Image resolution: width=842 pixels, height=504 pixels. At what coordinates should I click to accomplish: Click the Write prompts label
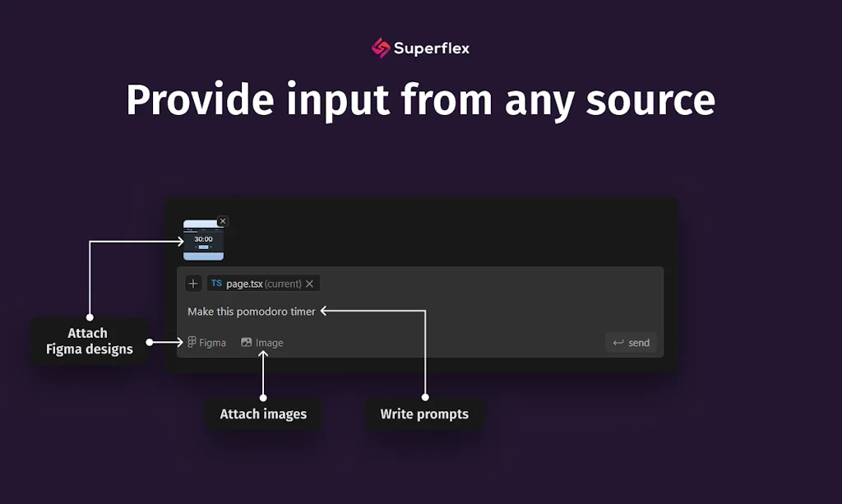[x=424, y=414]
